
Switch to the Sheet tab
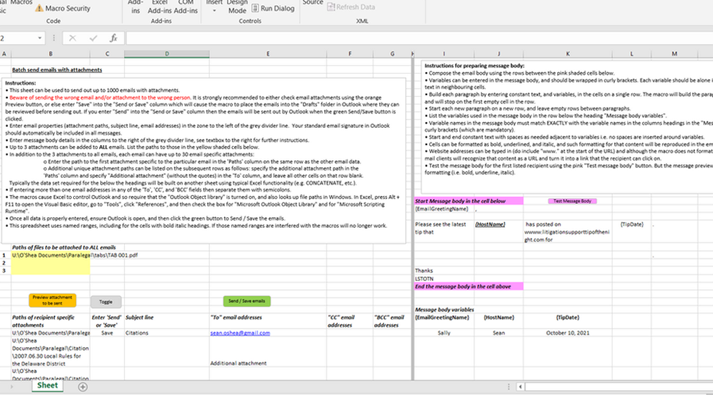click(47, 385)
